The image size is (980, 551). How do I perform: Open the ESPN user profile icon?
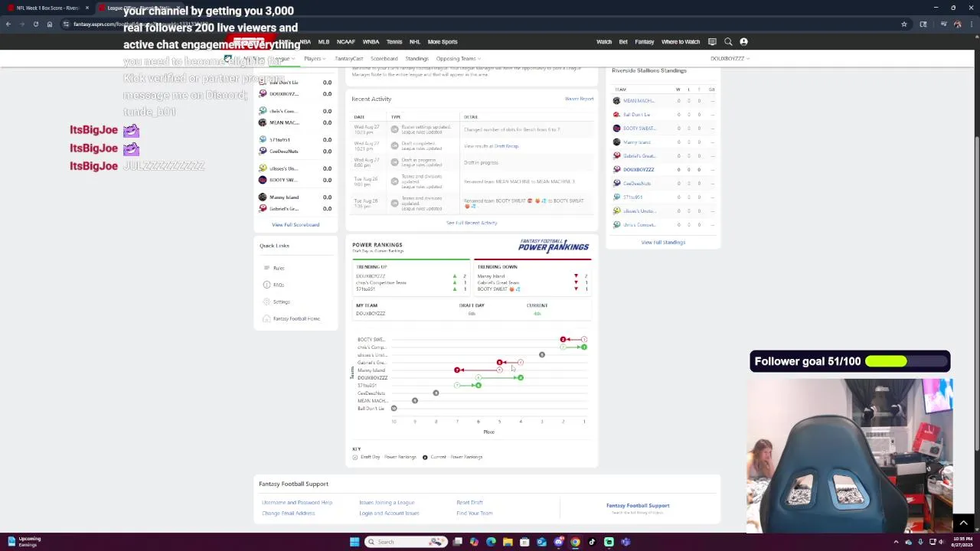(x=743, y=42)
